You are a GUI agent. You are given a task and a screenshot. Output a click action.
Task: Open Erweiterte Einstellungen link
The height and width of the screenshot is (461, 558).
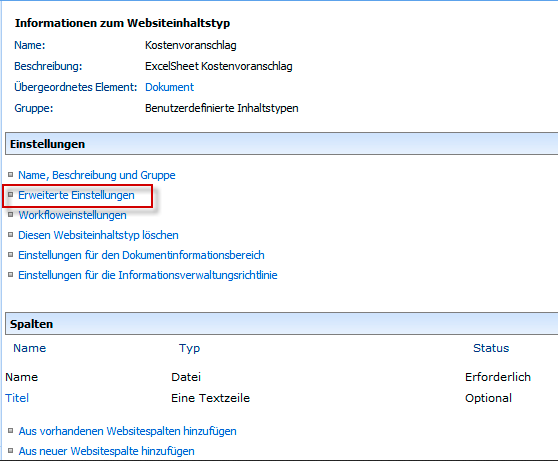(x=77, y=195)
